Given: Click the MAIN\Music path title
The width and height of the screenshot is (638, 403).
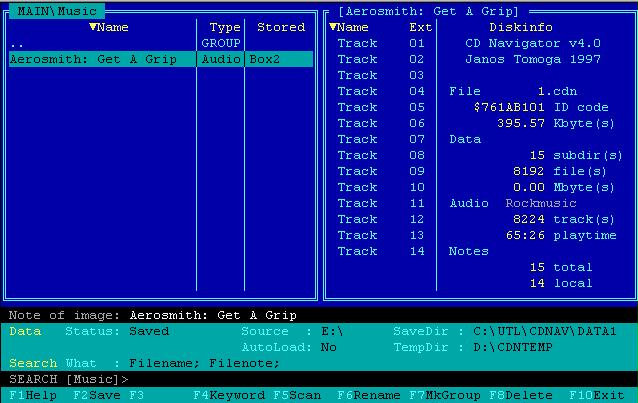Looking at the screenshot, I should point(57,11).
